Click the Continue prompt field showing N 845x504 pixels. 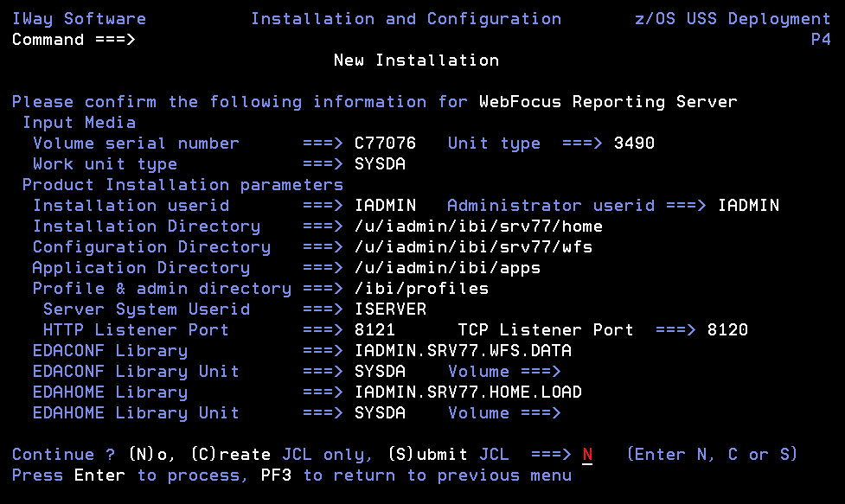(587, 455)
